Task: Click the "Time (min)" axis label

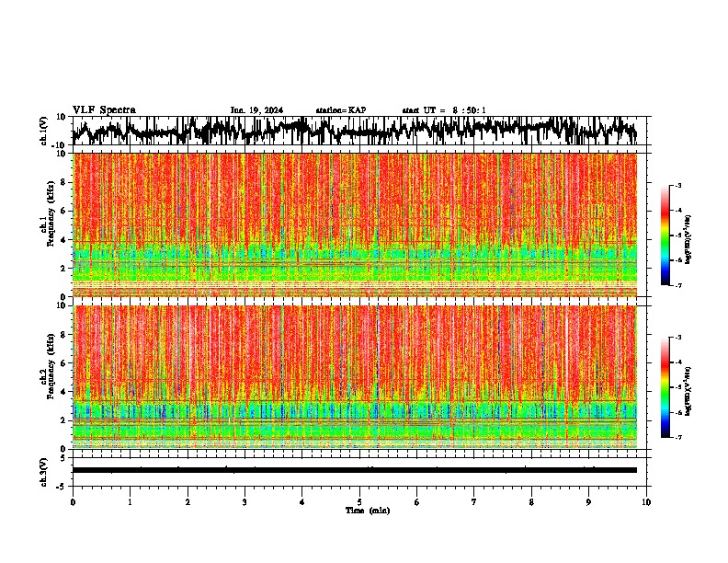Action: pos(368,511)
